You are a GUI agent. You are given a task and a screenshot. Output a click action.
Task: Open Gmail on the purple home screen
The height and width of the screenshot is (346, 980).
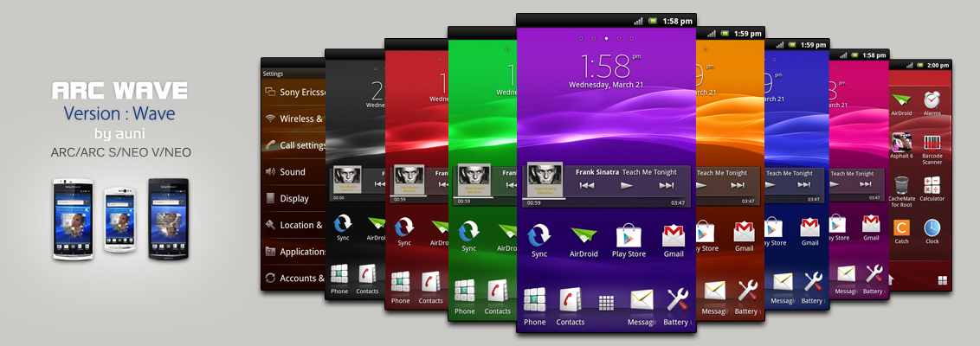tap(674, 240)
